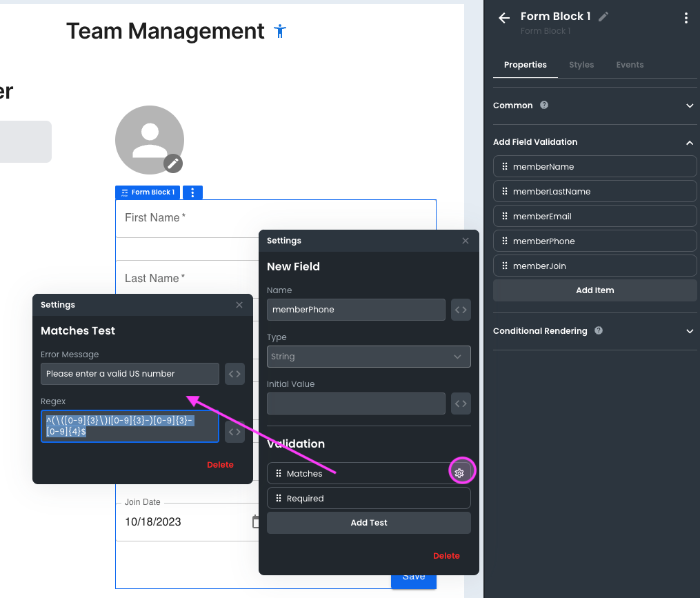Close the Matches Test settings popup
The image size is (700, 598).
click(239, 305)
